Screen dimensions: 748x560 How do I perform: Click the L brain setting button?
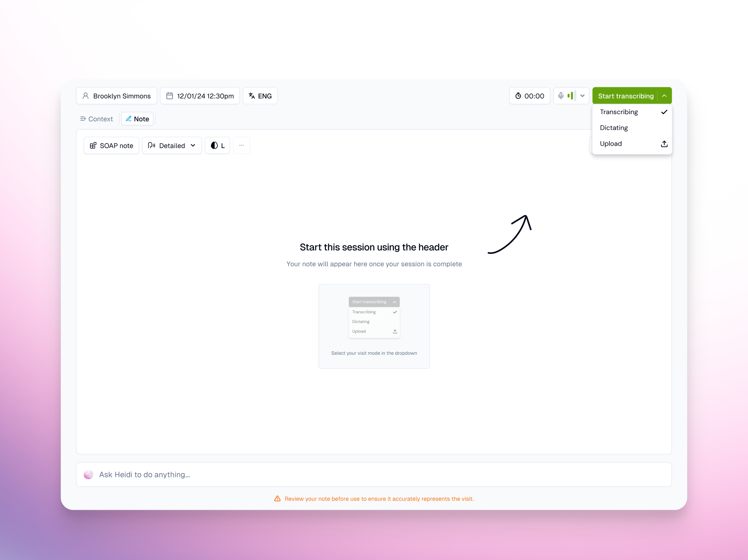(218, 146)
